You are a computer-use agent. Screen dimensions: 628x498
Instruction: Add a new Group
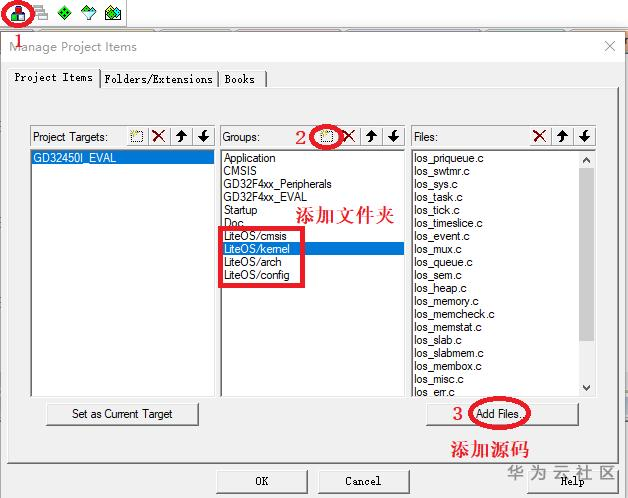[x=326, y=137]
